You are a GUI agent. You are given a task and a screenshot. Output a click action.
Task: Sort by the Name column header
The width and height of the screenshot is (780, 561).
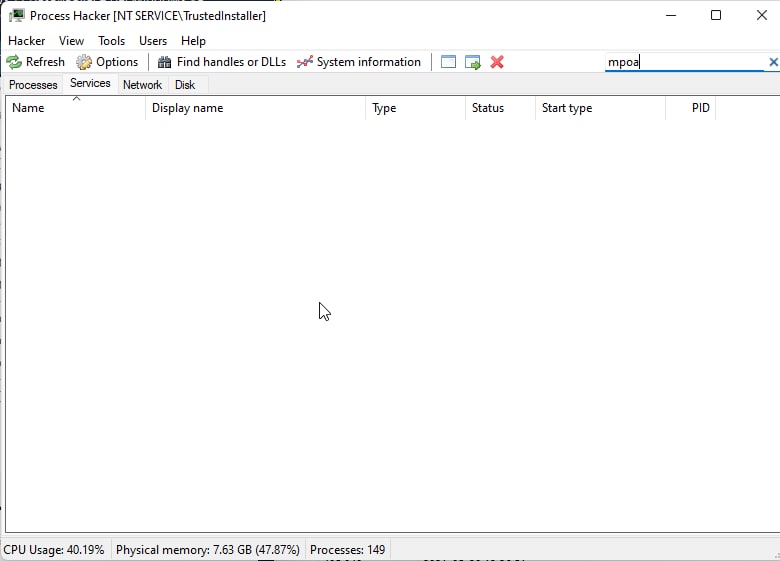[76, 108]
